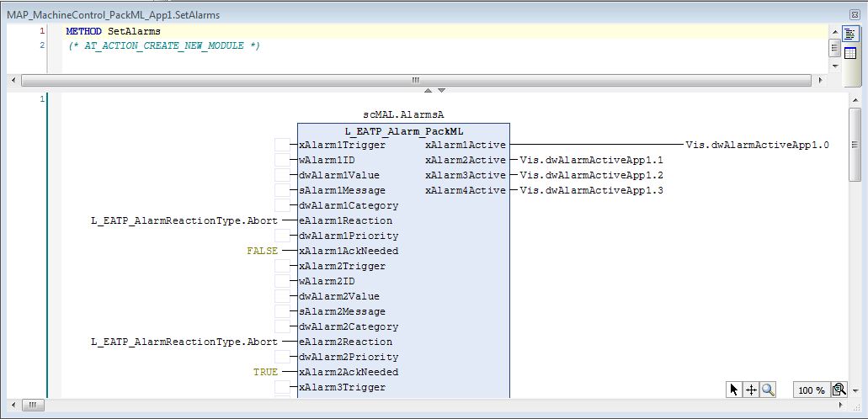Viewport: 868px width, 419px height.
Task: Click the empty input box for xAlarm1Trigger
Action: pyautogui.click(x=282, y=145)
